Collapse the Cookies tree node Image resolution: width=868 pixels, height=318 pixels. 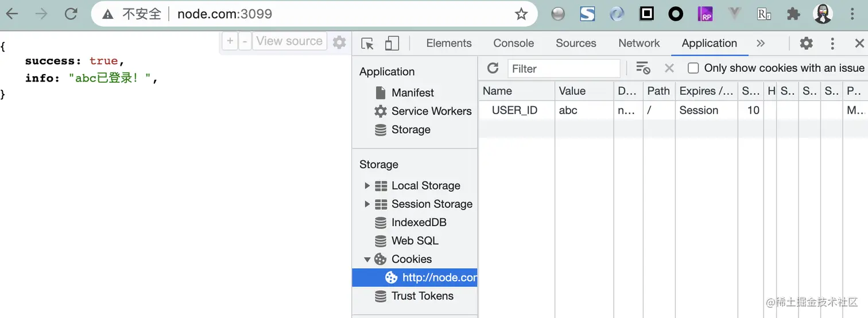tap(367, 259)
